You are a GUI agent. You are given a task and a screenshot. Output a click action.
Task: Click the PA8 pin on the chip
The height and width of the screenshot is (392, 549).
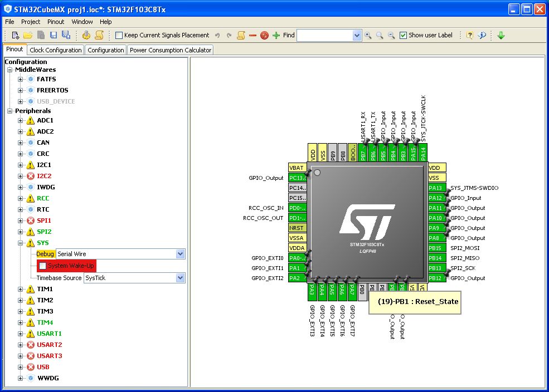(438, 238)
